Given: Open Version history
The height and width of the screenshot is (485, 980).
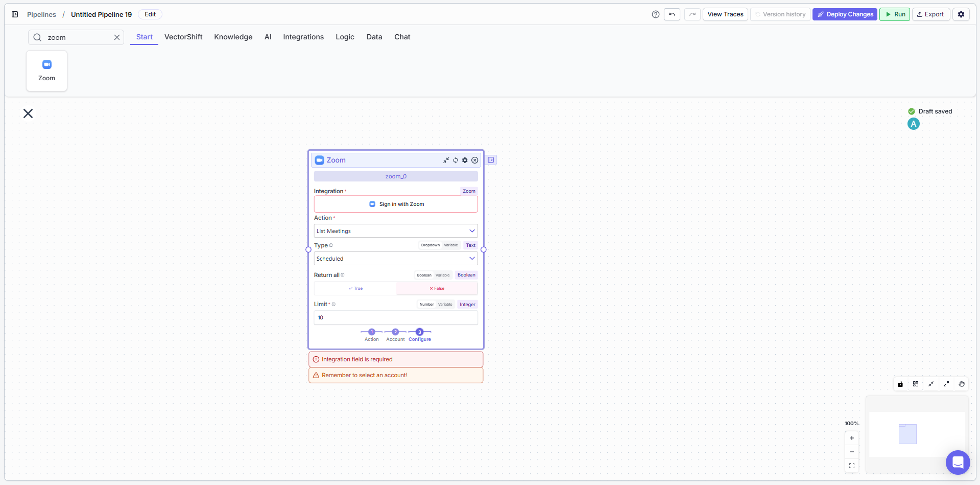Looking at the screenshot, I should pos(780,14).
